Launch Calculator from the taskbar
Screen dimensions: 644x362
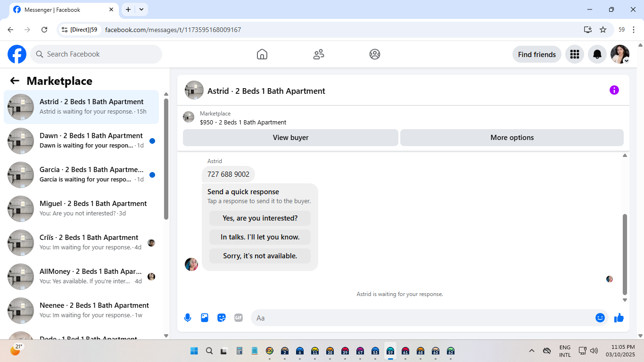(x=239, y=351)
